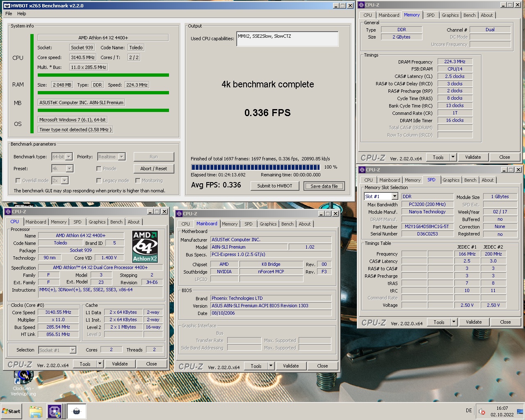Click the title icon of CPU-Z CPU window

(8, 212)
